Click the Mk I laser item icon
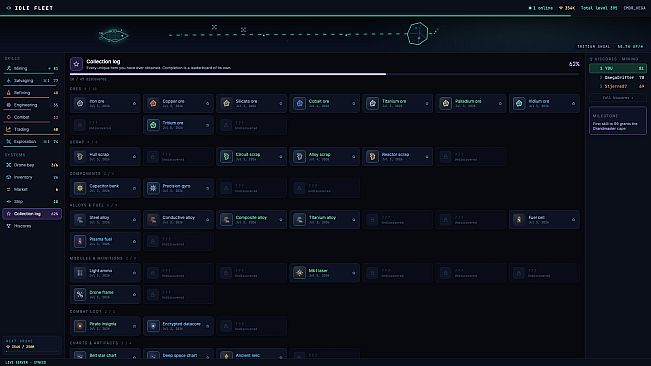651x366 pixels. coord(299,273)
